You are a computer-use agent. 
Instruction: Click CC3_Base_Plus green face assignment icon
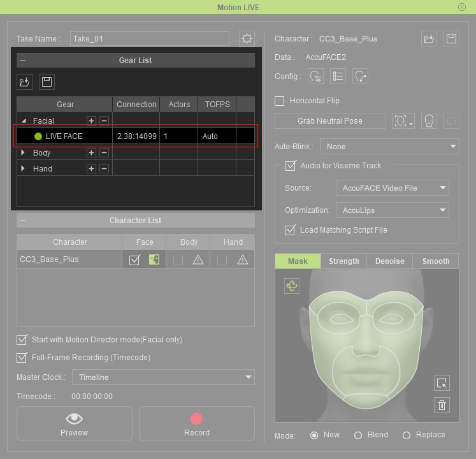154,259
